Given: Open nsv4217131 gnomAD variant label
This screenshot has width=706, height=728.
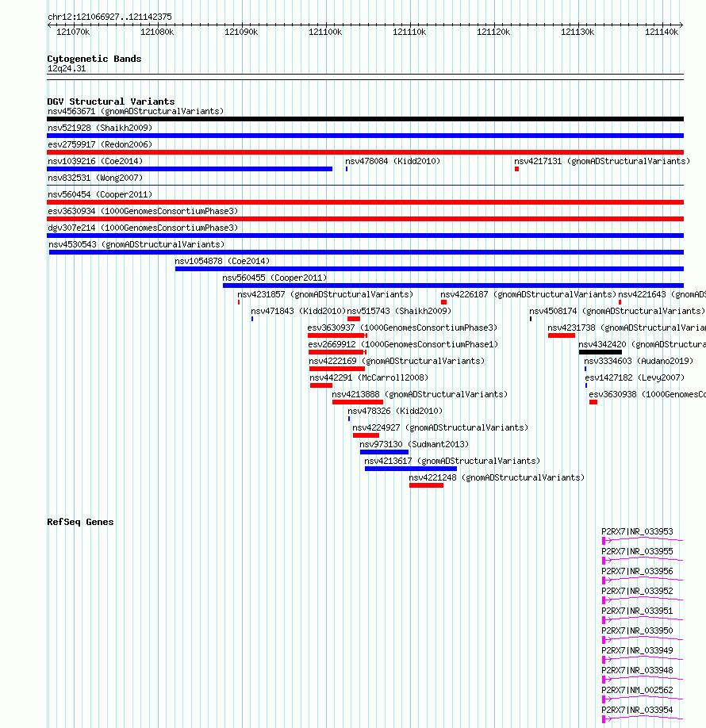Looking at the screenshot, I should (x=602, y=162).
